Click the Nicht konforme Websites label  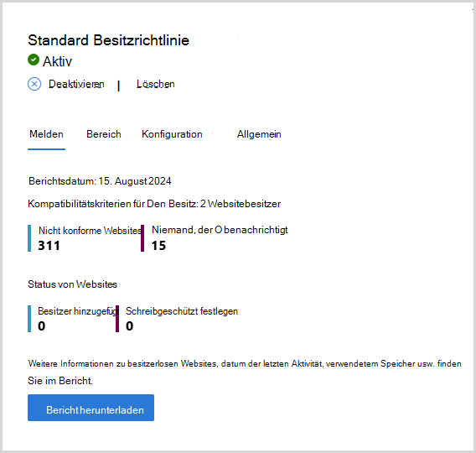point(90,231)
